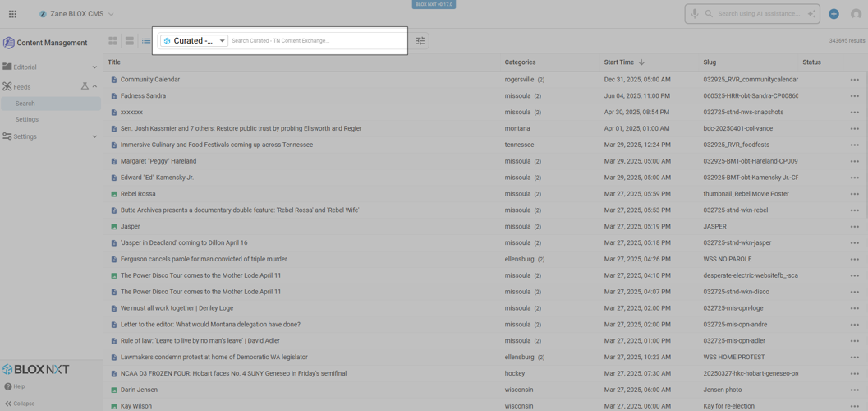Open more options for NCAA D3 FROZEN FOUR row
Viewport: 868px width, 411px height.
tap(855, 373)
